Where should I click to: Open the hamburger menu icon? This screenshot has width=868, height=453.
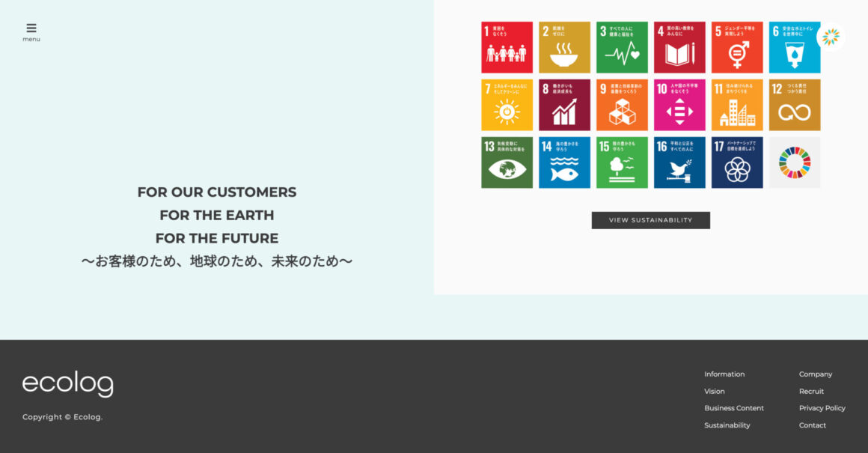[x=31, y=28]
